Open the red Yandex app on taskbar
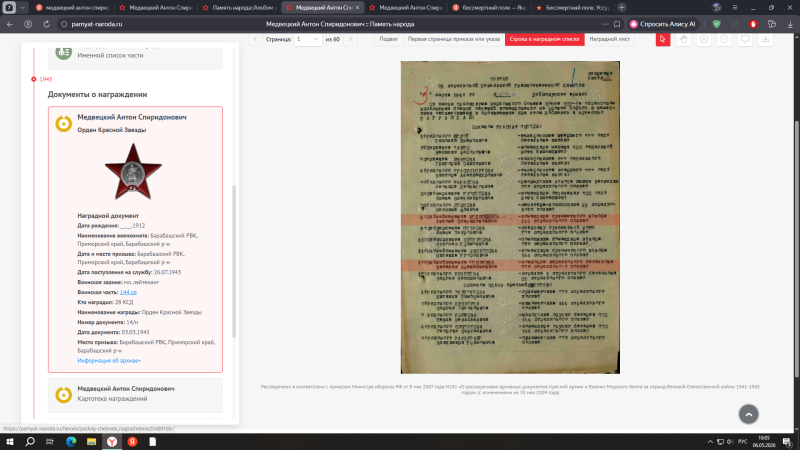This screenshot has width=800, height=450. click(132, 442)
